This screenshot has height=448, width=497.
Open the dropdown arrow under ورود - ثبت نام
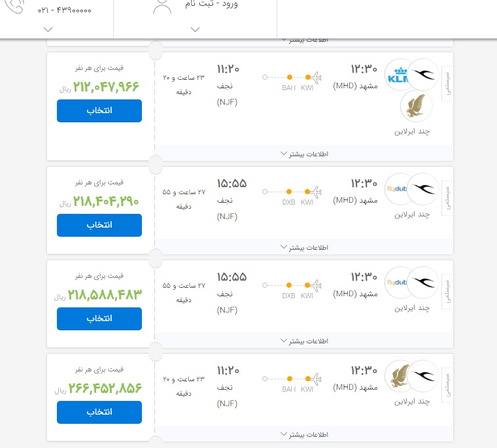195,29
